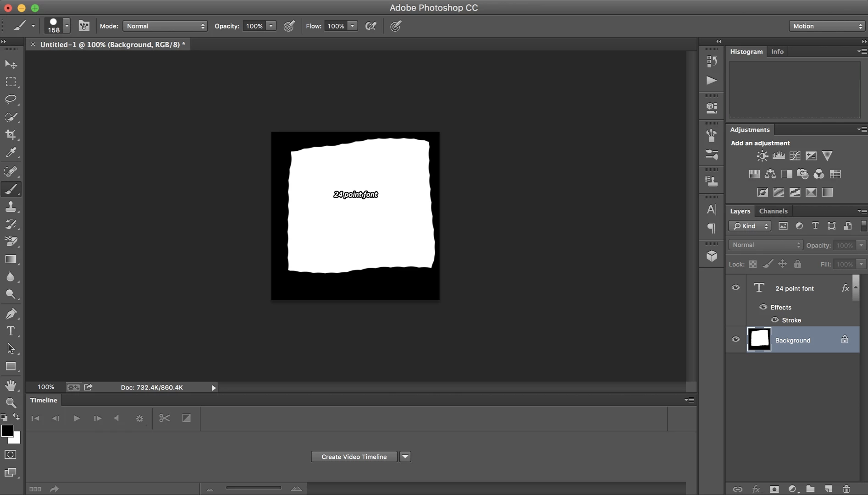The image size is (868, 495).
Task: Select the Zoom tool
Action: tap(11, 403)
